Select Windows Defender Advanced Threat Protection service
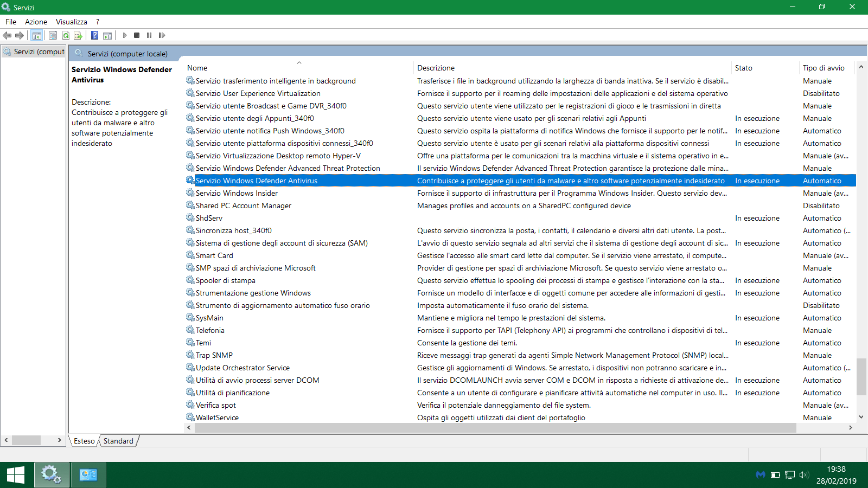 (x=520, y=168)
